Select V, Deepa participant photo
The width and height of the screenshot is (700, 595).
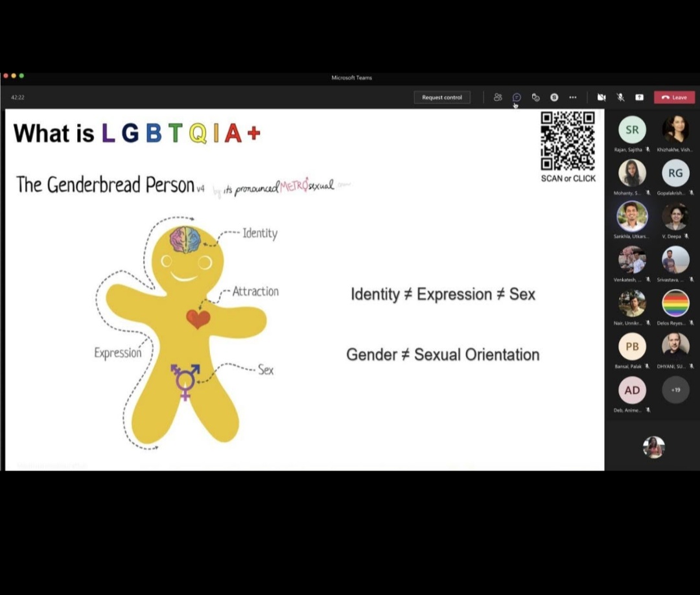pos(675,216)
